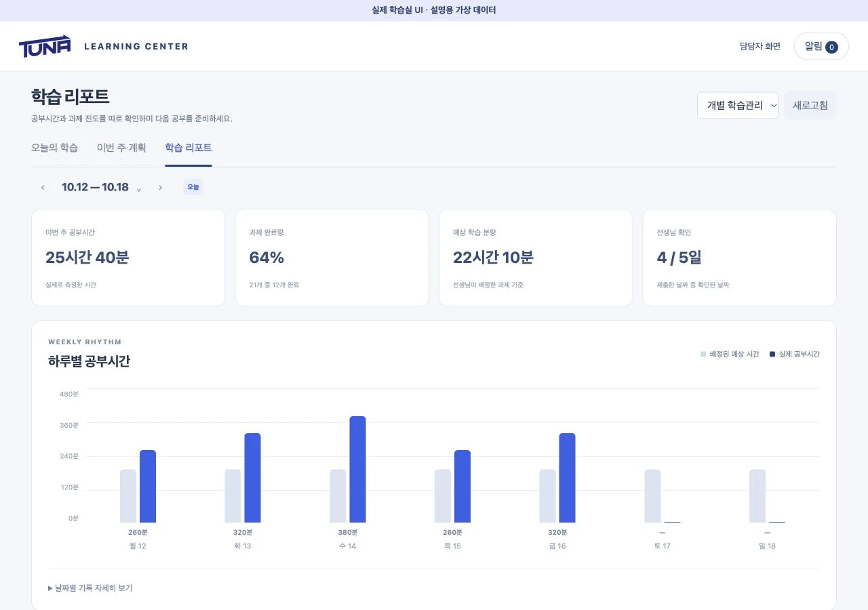Open 담당자 화면 link
868x610 pixels.
coord(760,46)
